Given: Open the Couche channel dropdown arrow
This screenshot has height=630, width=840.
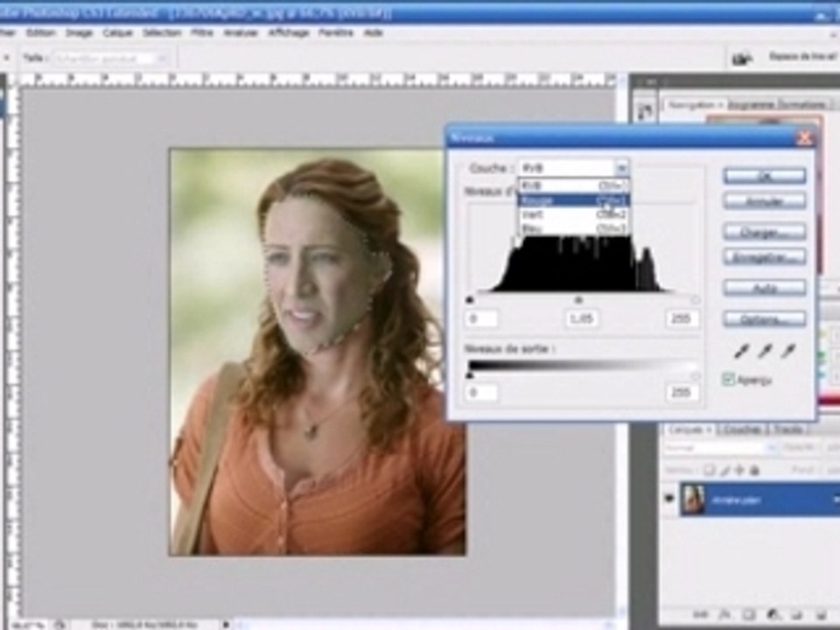Looking at the screenshot, I should coord(621,168).
